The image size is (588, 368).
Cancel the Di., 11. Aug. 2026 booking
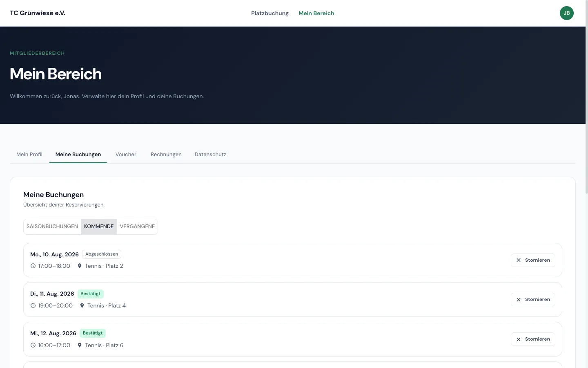point(533,299)
